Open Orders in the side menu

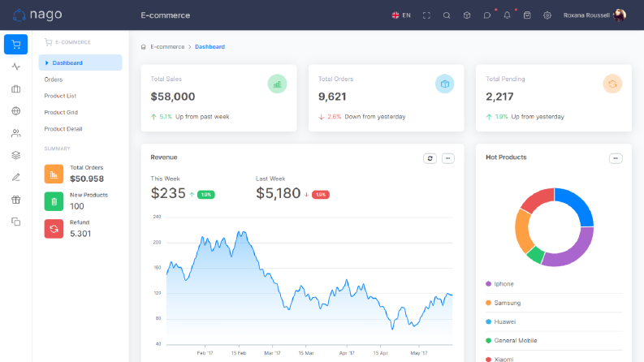click(x=54, y=80)
